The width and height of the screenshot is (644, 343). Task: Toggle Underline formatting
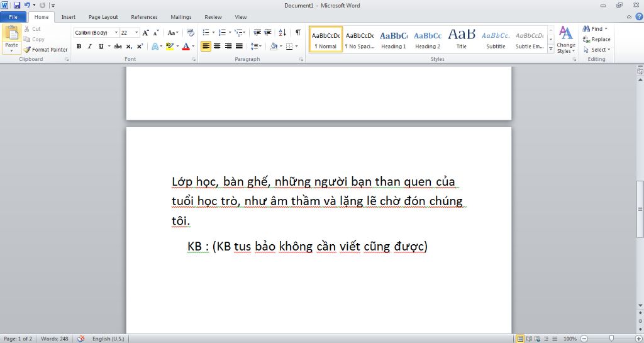pyautogui.click(x=101, y=47)
